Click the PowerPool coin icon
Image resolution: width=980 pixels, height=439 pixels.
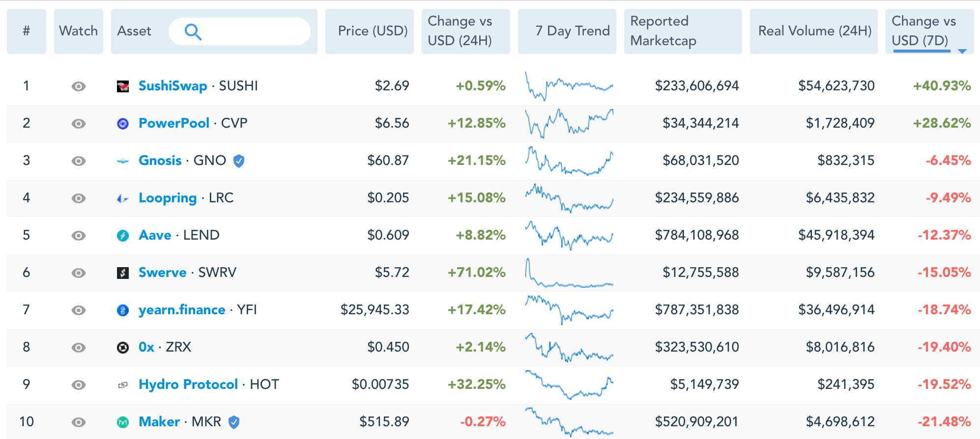coord(122,124)
